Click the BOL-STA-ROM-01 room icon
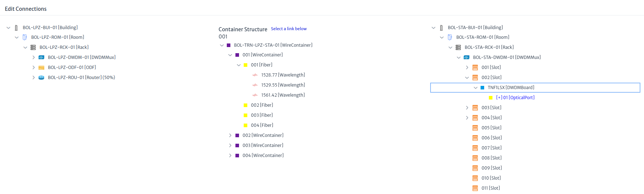Viewport: 644px width, 194px height. tap(450, 37)
